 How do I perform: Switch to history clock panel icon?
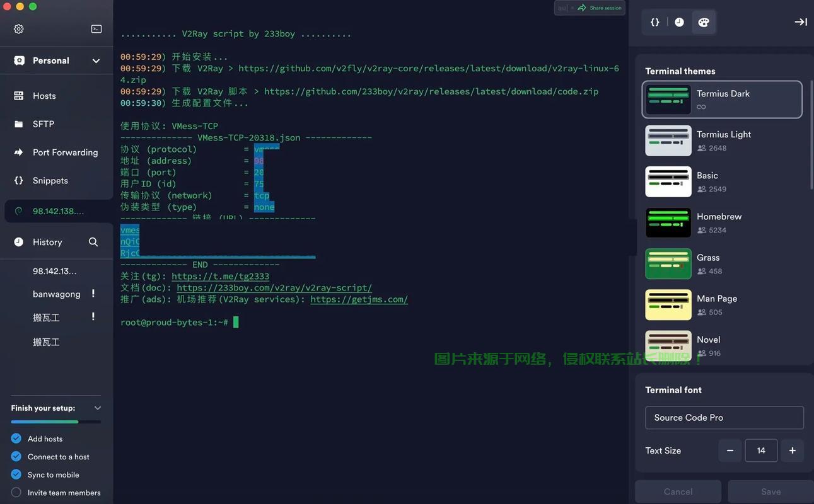click(679, 22)
